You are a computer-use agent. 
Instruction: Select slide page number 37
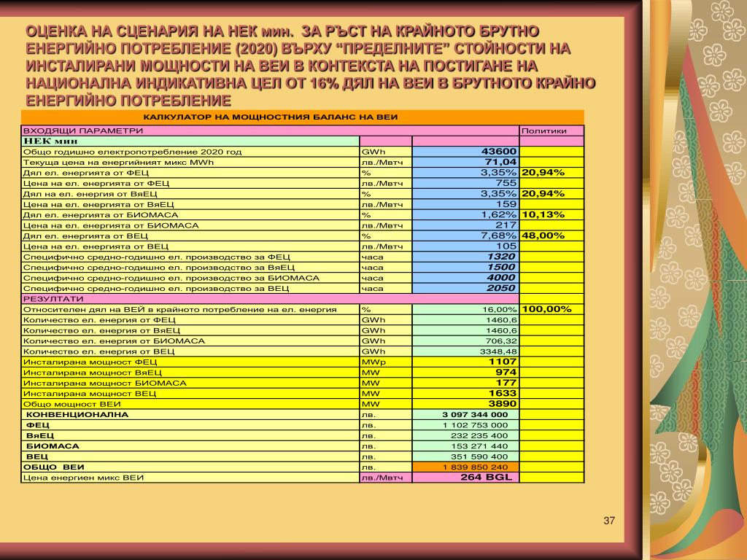coord(609,521)
